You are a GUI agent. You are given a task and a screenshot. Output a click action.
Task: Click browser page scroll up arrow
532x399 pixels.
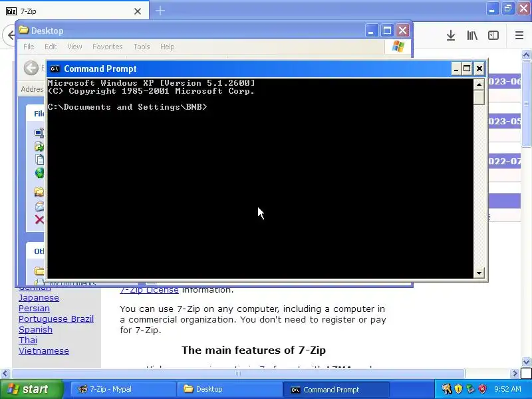pos(526,55)
